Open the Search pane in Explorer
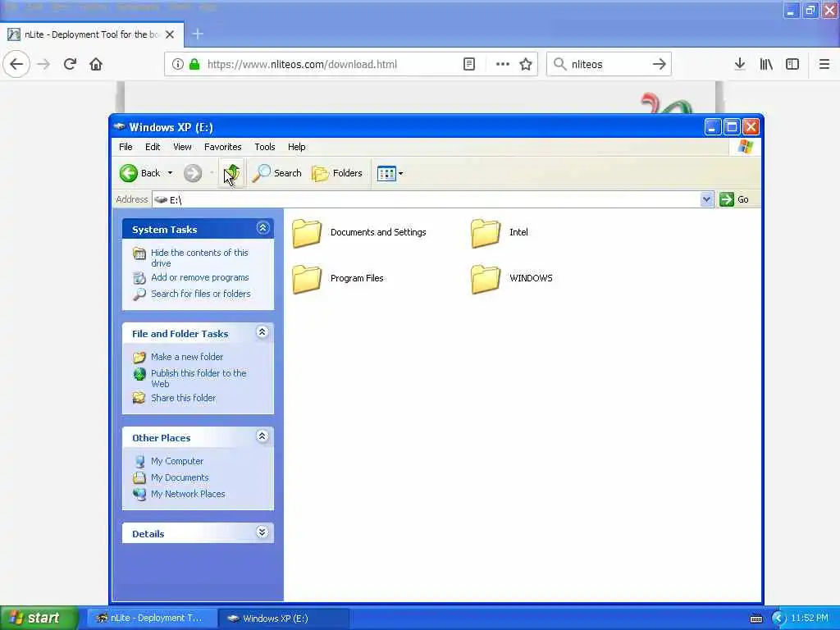This screenshot has width=840, height=630. 277,173
